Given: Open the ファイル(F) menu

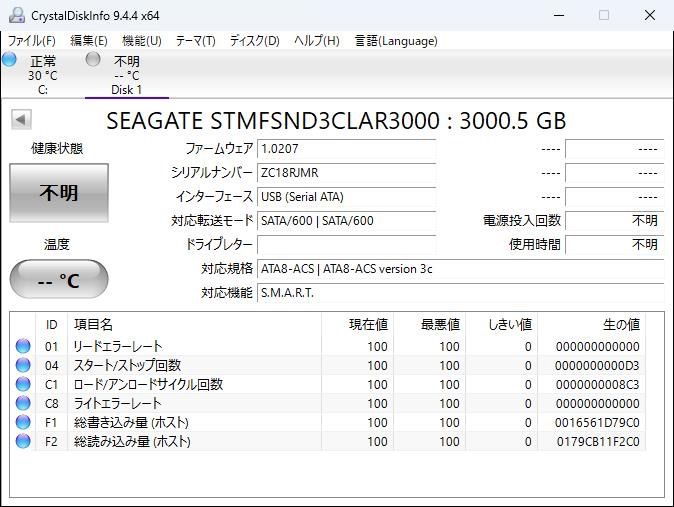Looking at the screenshot, I should point(32,41).
